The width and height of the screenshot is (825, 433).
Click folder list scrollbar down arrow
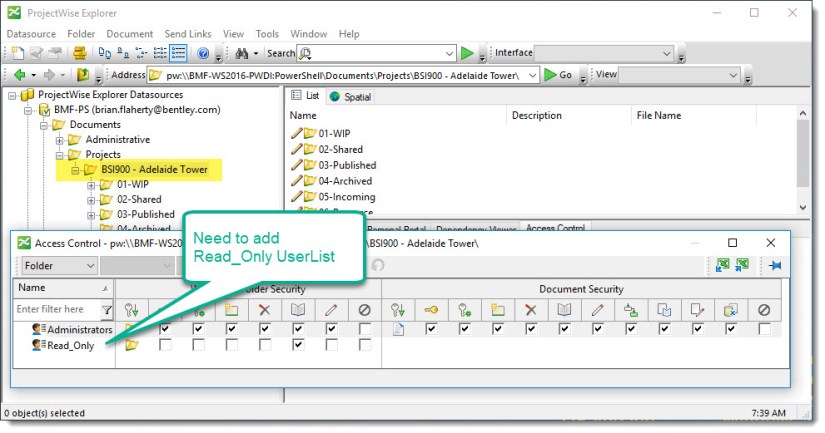point(803,207)
